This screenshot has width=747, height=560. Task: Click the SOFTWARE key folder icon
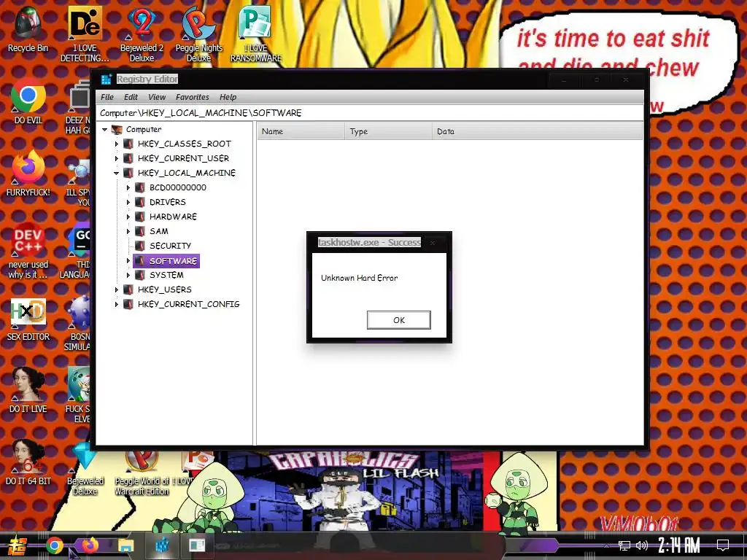(140, 261)
